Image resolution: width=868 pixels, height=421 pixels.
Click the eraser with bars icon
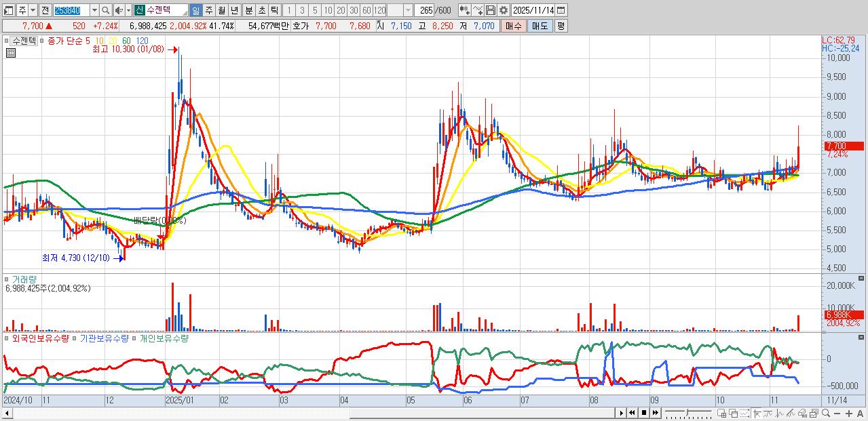(x=802, y=413)
